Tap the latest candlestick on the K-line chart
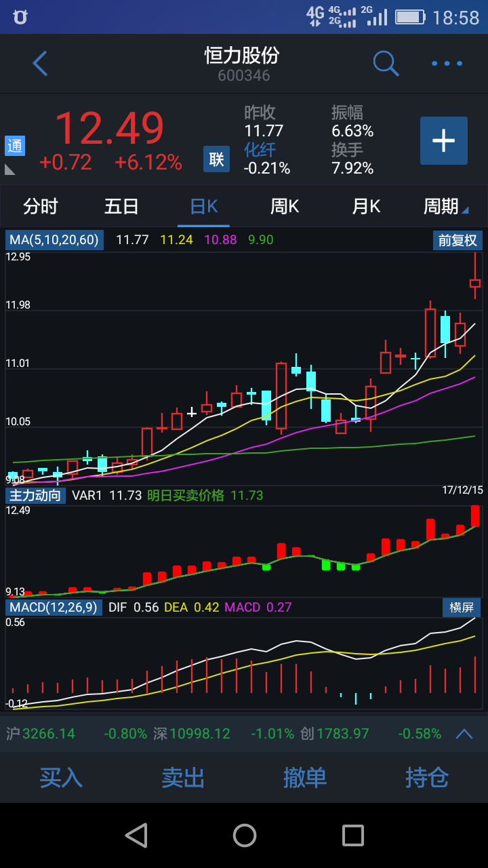This screenshot has width=488, height=868. [x=475, y=276]
